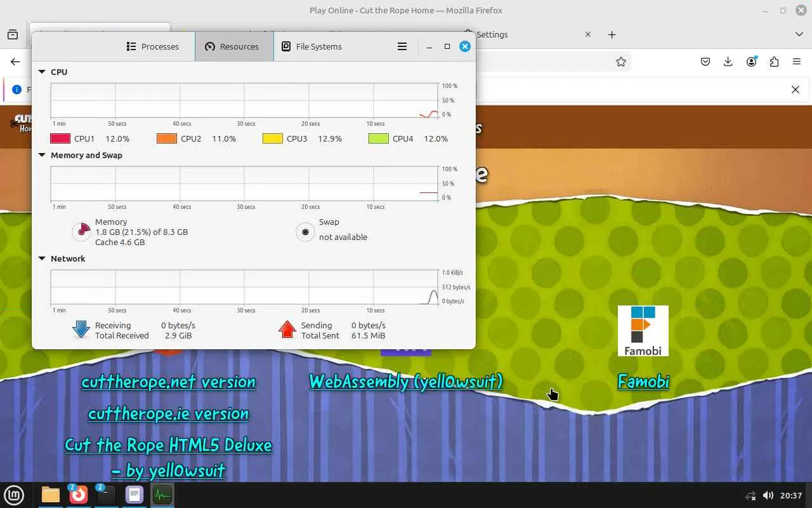Open the Famobi text link

pyautogui.click(x=643, y=382)
